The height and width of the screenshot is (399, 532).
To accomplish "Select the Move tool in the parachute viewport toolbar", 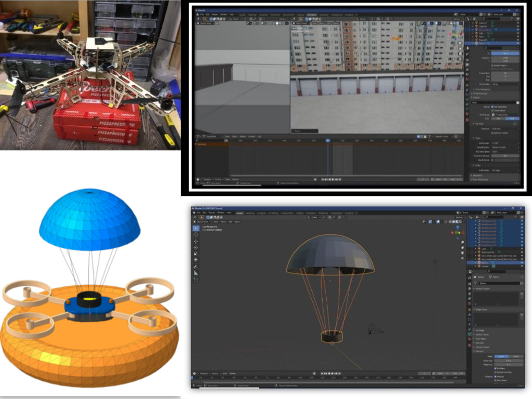I will click(196, 242).
